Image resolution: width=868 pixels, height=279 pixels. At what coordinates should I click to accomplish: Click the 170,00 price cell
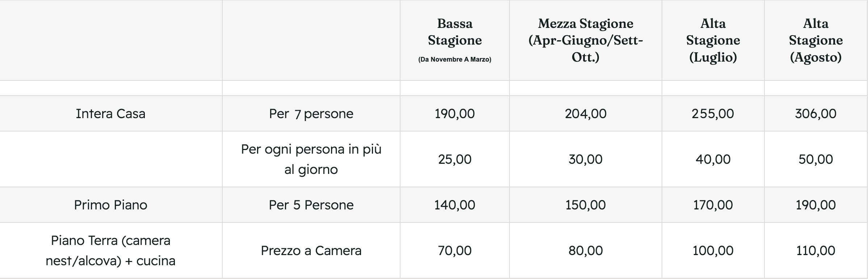(x=713, y=205)
